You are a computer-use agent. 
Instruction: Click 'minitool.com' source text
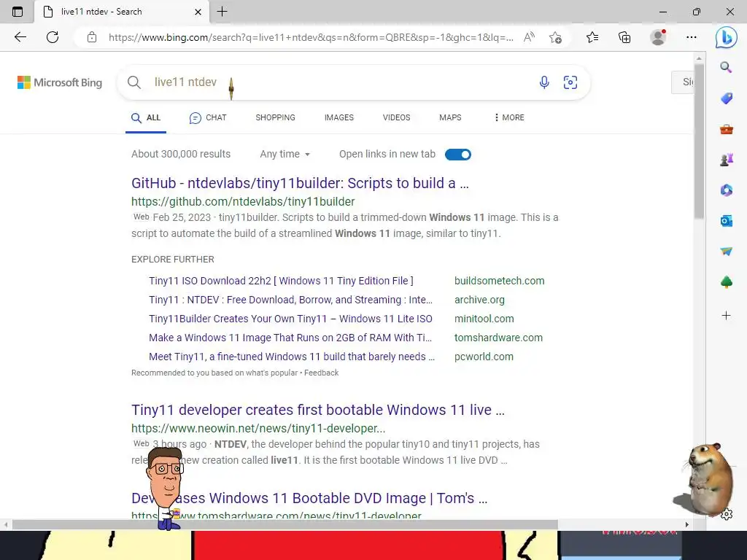coord(484,319)
